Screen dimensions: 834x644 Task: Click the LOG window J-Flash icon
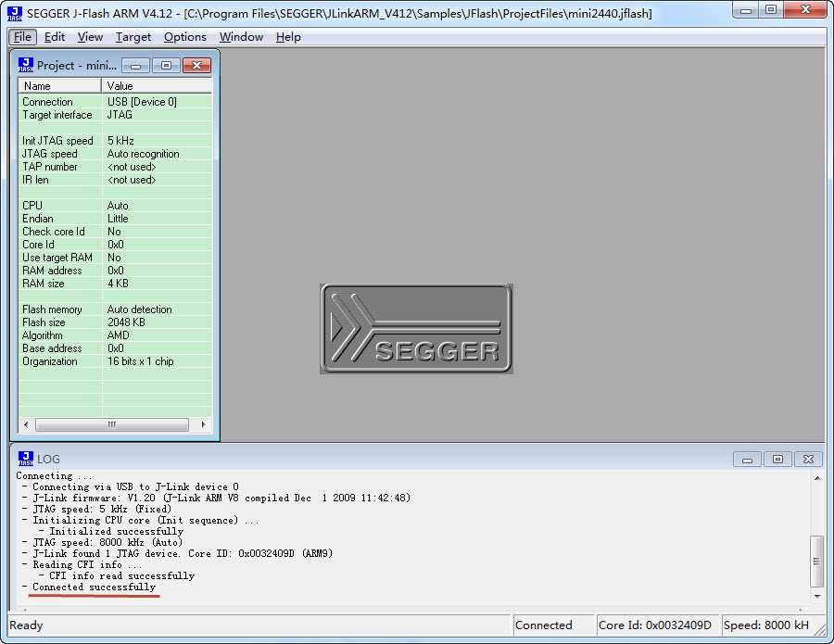[26, 459]
